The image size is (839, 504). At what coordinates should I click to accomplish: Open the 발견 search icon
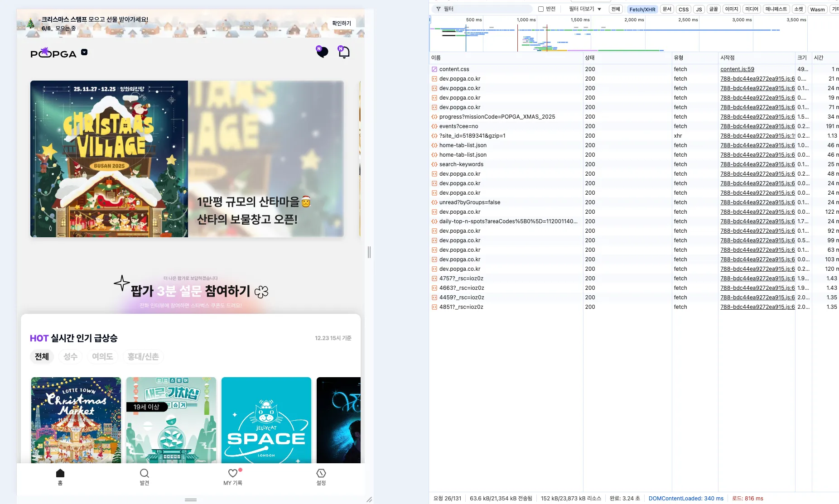click(x=144, y=474)
